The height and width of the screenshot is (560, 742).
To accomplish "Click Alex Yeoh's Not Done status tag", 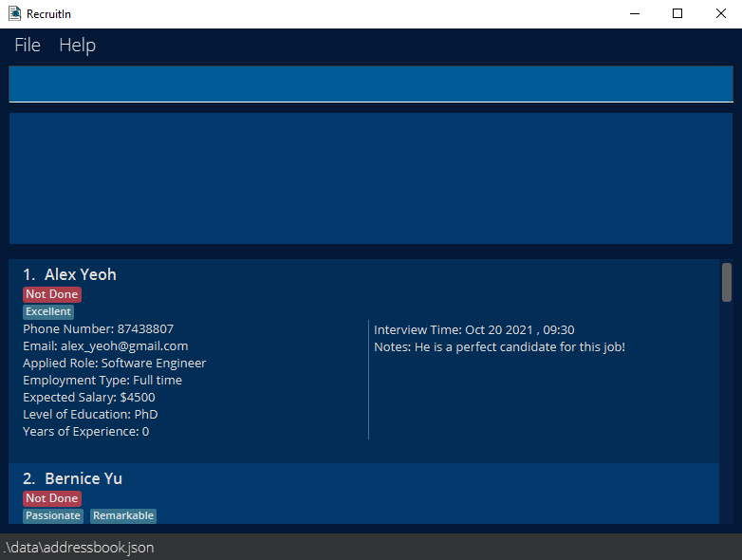I will [52, 294].
